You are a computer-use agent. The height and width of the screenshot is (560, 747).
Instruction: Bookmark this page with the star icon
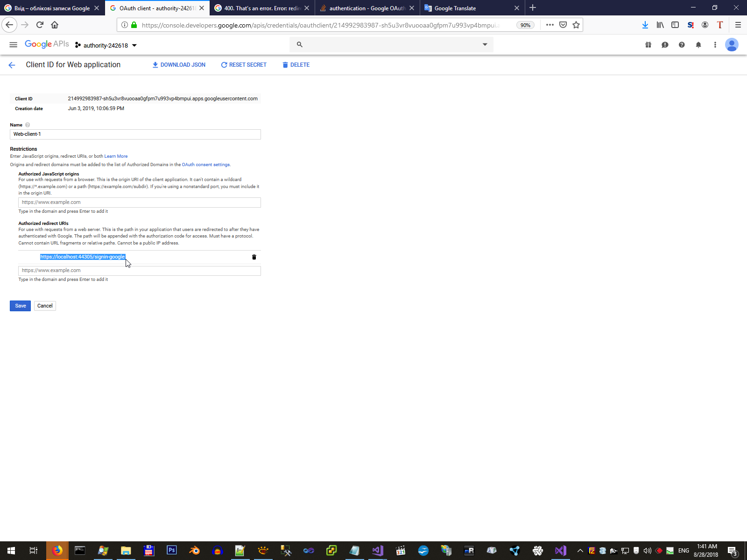coord(576,25)
